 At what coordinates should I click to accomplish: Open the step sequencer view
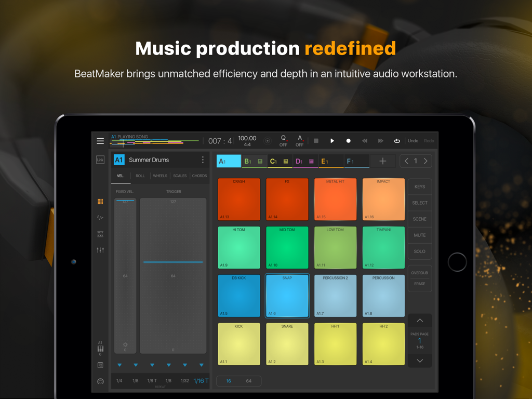click(x=100, y=234)
